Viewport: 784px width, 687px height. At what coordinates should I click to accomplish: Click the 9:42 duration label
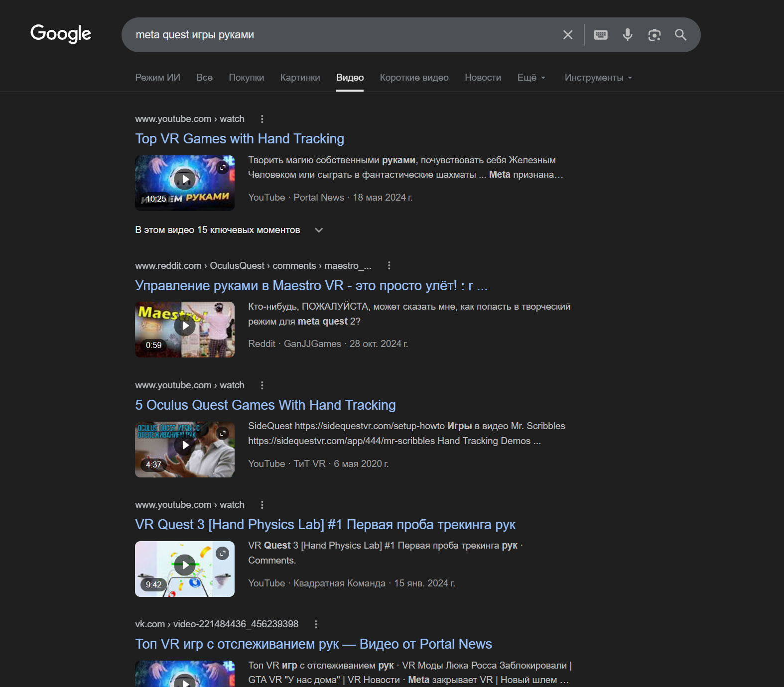pyautogui.click(x=153, y=585)
